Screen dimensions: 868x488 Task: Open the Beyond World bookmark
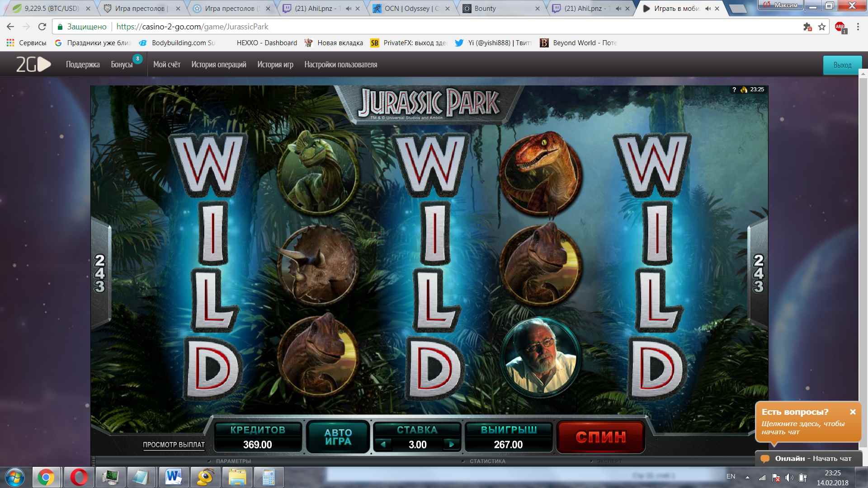point(578,43)
